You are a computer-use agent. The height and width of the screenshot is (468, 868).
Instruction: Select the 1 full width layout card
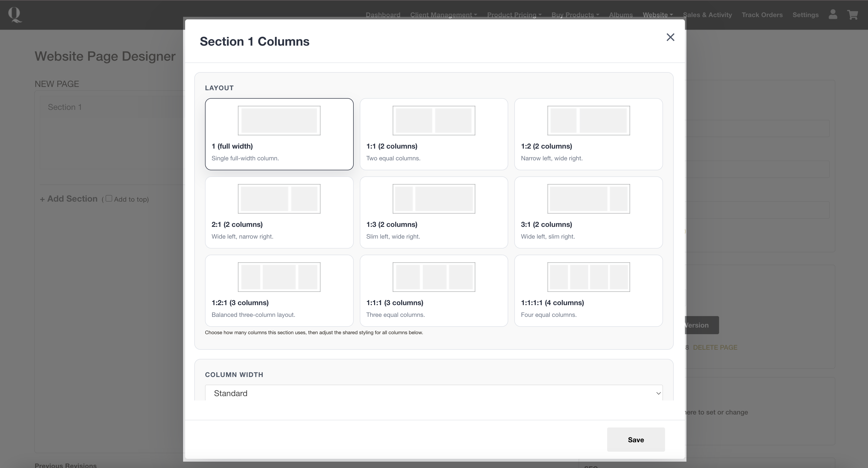click(279, 134)
